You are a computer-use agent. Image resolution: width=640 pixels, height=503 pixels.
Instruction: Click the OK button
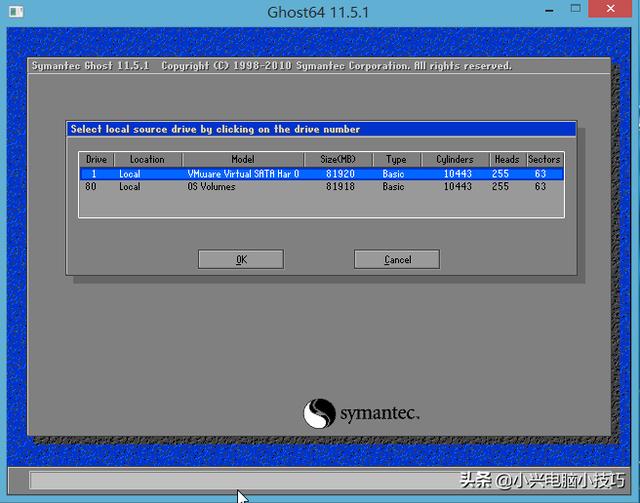click(x=241, y=259)
